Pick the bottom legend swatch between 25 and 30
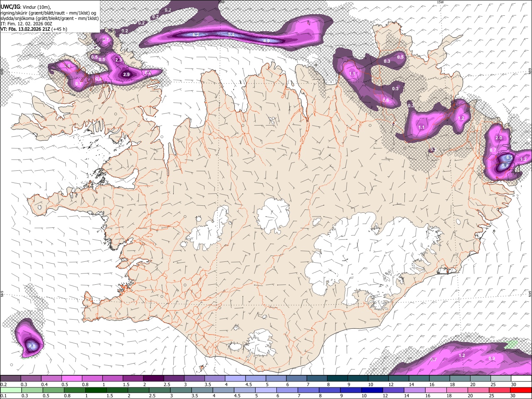 tap(500, 390)
